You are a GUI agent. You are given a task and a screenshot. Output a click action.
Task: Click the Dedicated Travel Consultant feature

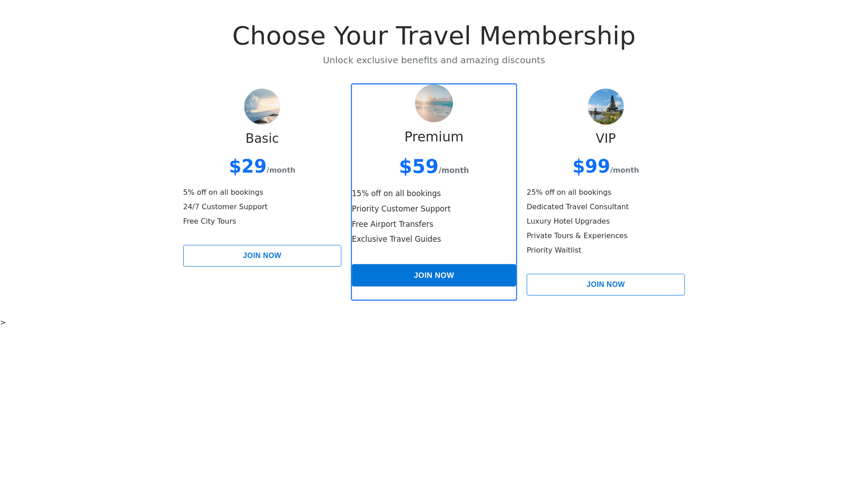point(577,207)
